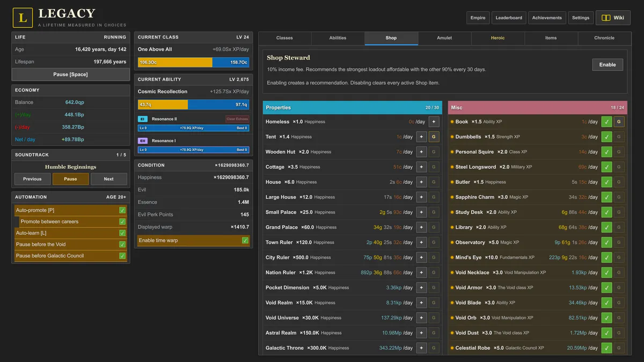Click the G button on Small Palace row

point(434,212)
